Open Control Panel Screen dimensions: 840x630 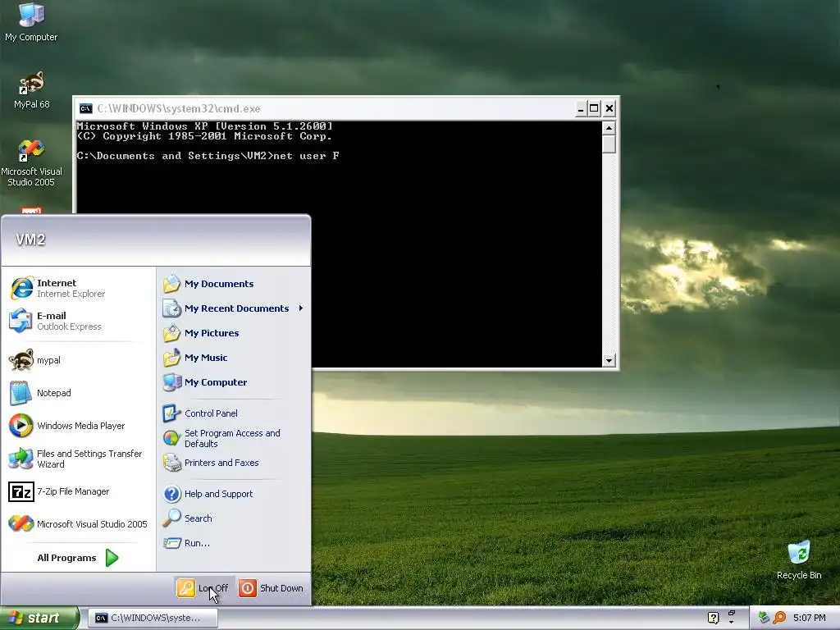(234, 413)
